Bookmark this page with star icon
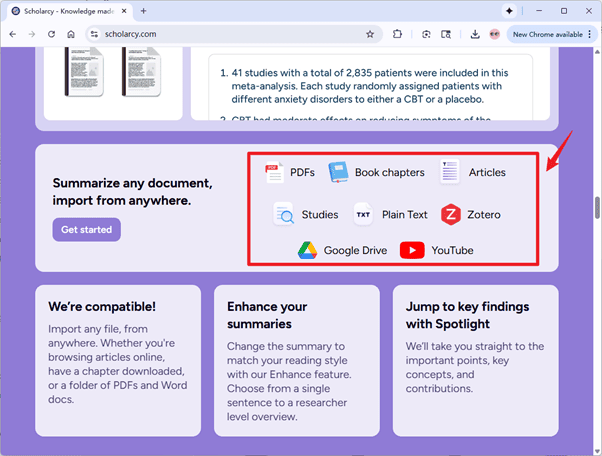This screenshot has height=456, width=602. pyautogui.click(x=370, y=34)
